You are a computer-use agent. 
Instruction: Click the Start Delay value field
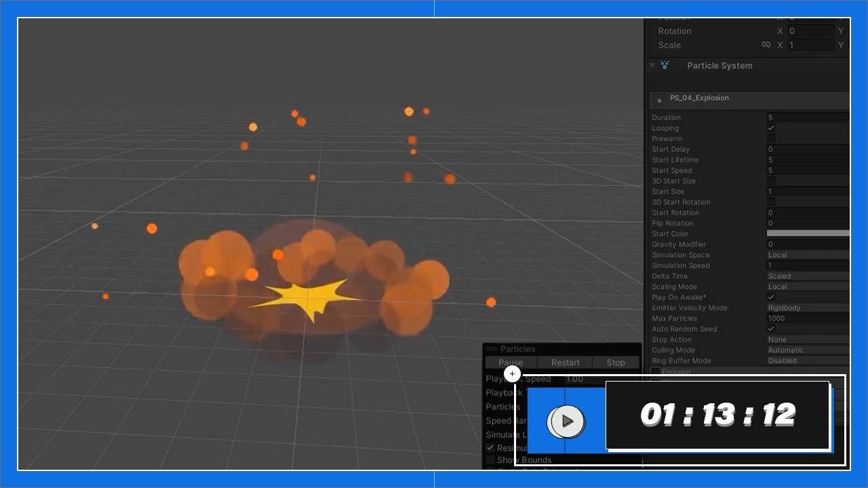click(x=808, y=149)
